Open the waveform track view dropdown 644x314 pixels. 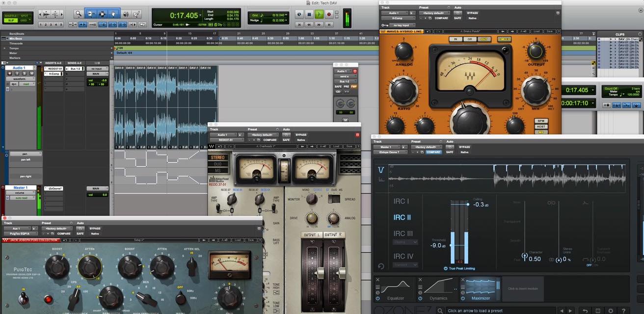pyautogui.click(x=22, y=78)
